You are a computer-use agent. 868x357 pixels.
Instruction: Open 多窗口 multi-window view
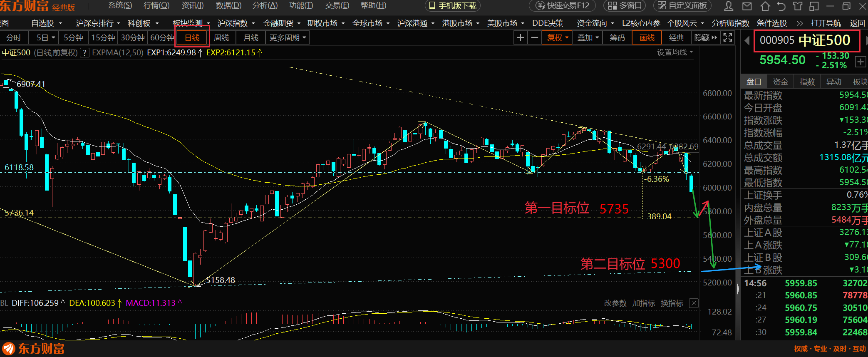(x=625, y=6)
